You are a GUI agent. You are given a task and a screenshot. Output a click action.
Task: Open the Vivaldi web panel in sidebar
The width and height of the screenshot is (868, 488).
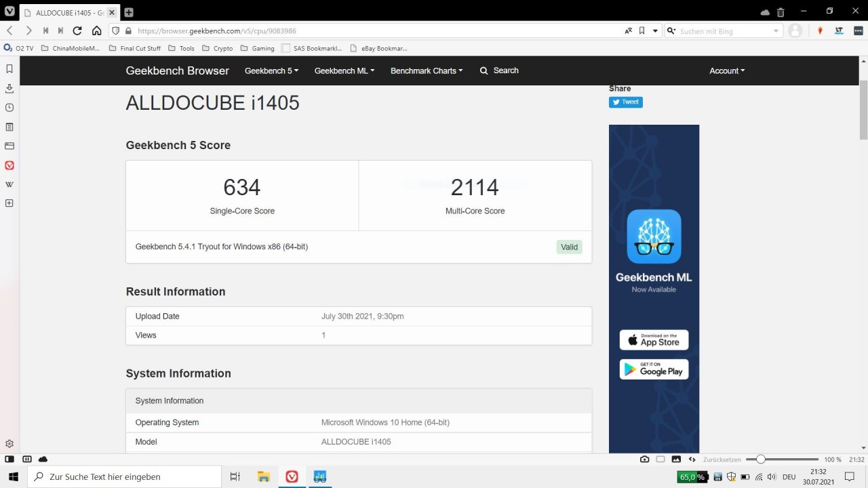point(9,165)
